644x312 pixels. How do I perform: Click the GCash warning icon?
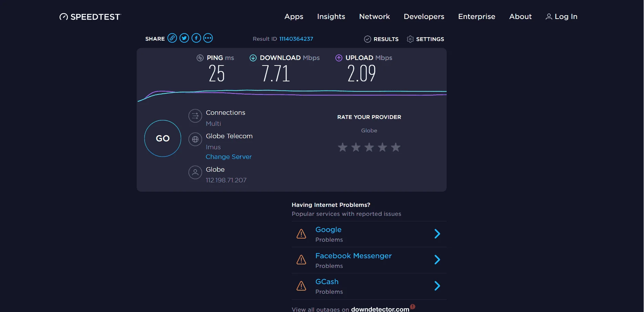coord(301,286)
